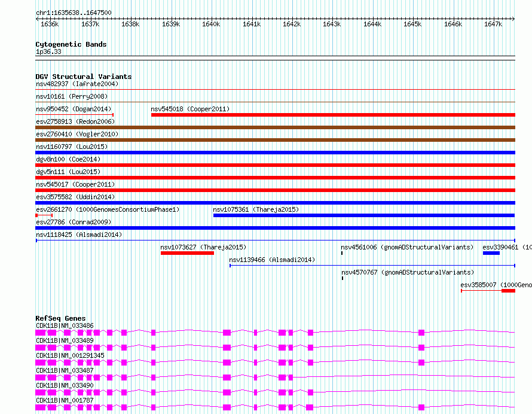Click the 1645k ruler position label

tap(412, 24)
